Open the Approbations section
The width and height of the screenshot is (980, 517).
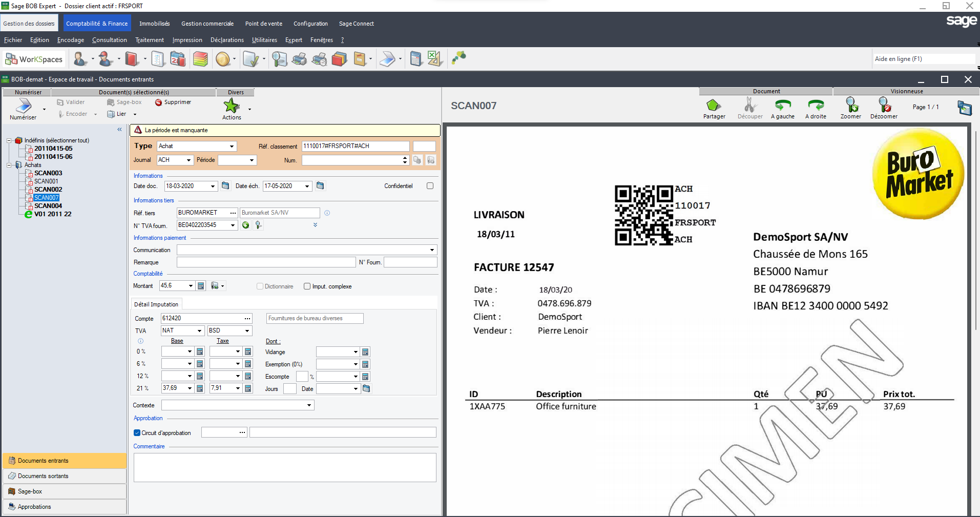pos(65,507)
